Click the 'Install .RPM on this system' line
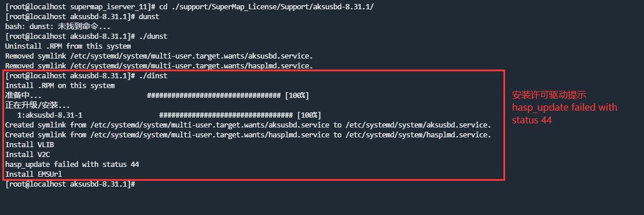The image size is (644, 215). coord(60,86)
